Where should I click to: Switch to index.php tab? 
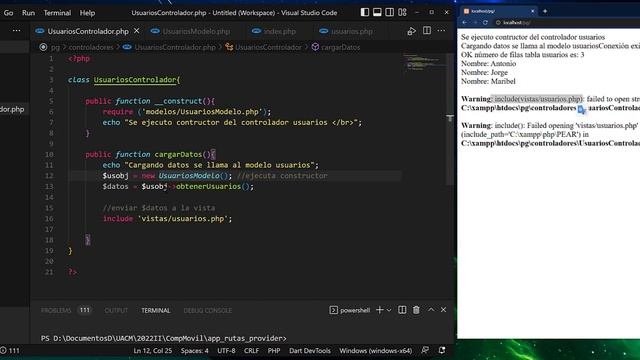click(x=274, y=31)
